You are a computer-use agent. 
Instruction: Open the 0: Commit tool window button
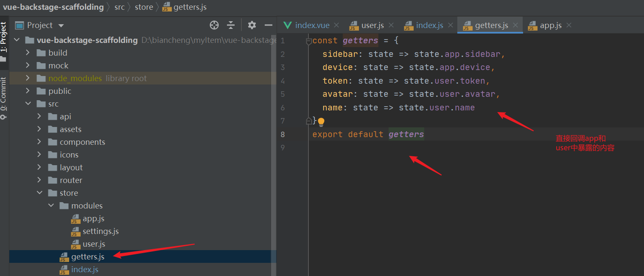pyautogui.click(x=4, y=98)
